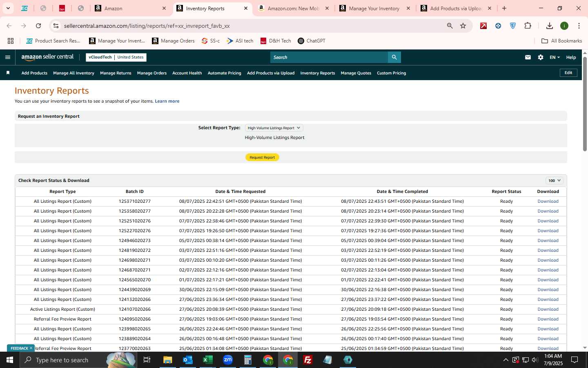
Task: Open the D&H Tech bookmark
Action: (x=276, y=41)
